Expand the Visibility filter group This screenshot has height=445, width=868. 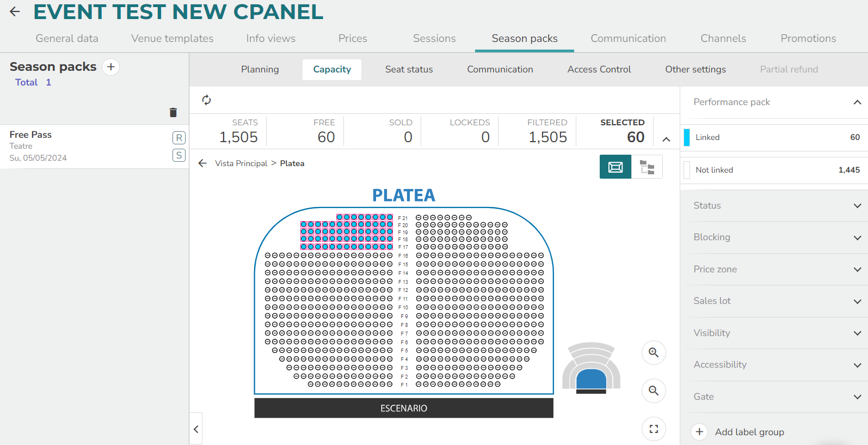coord(774,333)
